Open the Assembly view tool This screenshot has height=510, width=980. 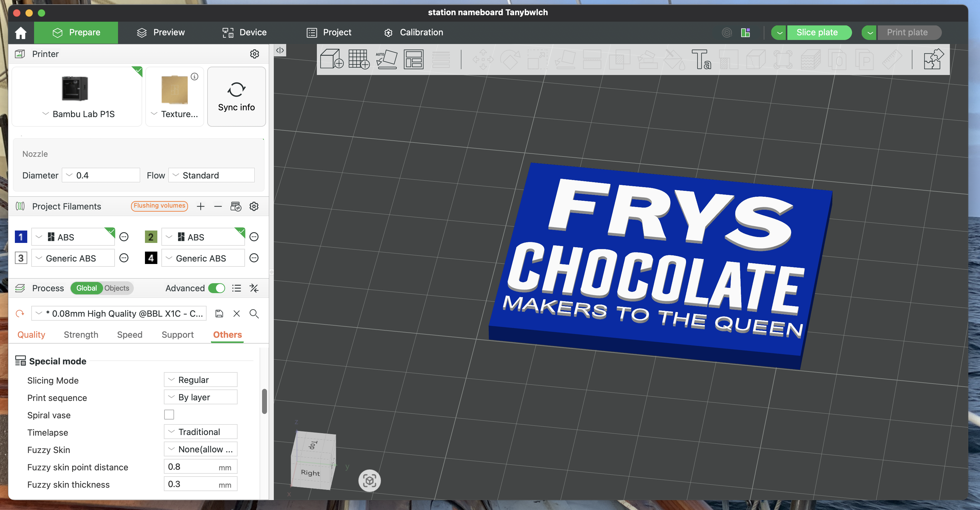coord(934,59)
